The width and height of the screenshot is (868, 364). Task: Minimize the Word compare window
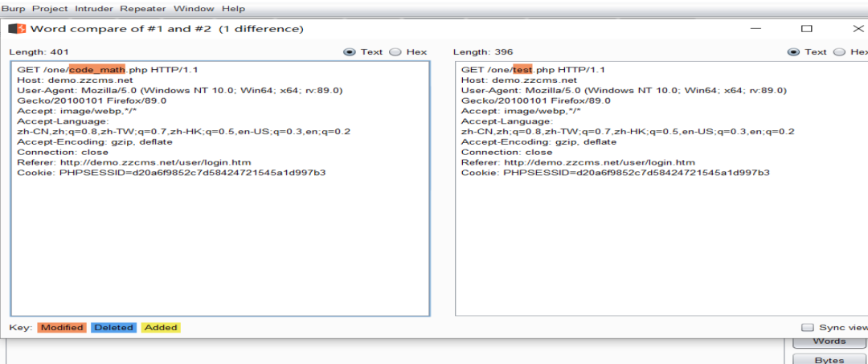point(755,29)
